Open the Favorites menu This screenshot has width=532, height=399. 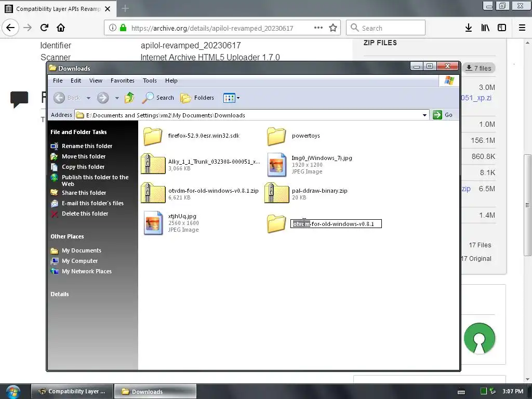pos(122,81)
